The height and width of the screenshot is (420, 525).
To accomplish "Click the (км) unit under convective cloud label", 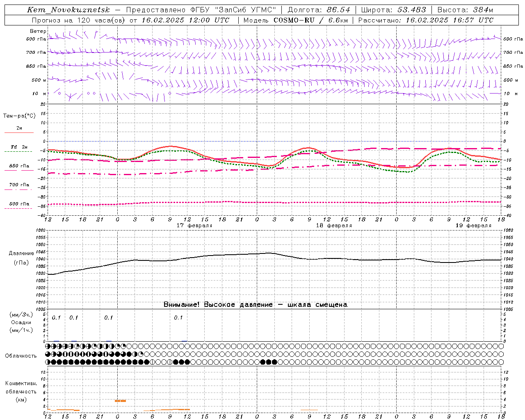I will (21, 399).
